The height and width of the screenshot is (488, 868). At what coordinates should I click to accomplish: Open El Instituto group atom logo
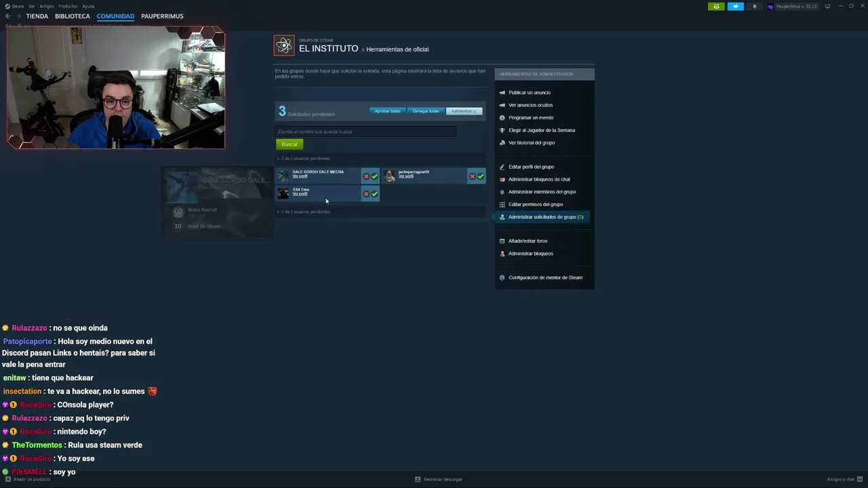284,45
